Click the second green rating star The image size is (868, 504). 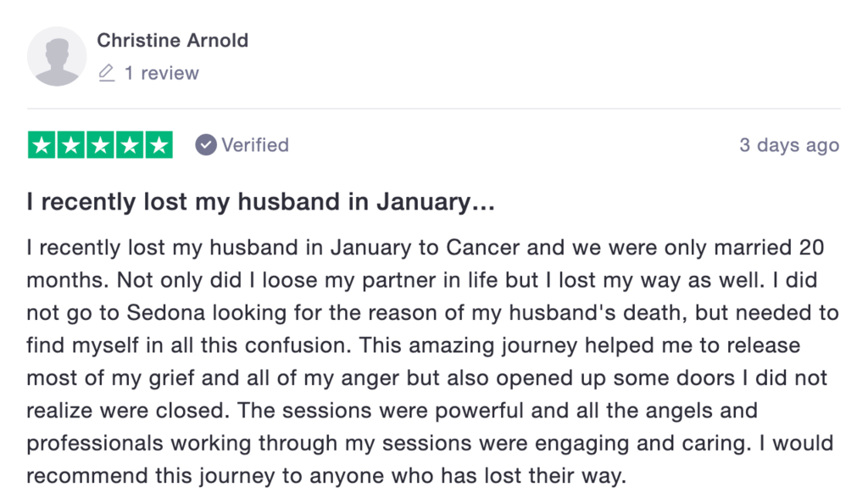71,145
